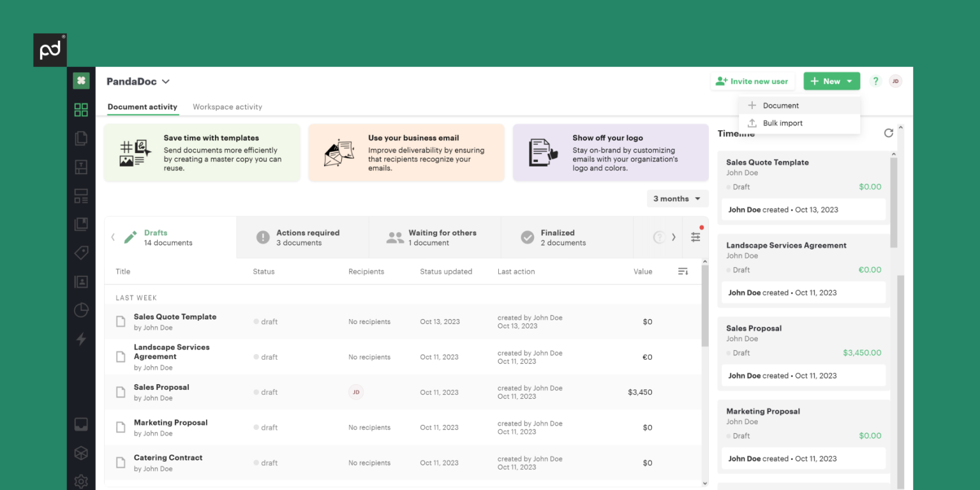Expand the PandaDoc workspace switcher
980x490 pixels.
138,82
